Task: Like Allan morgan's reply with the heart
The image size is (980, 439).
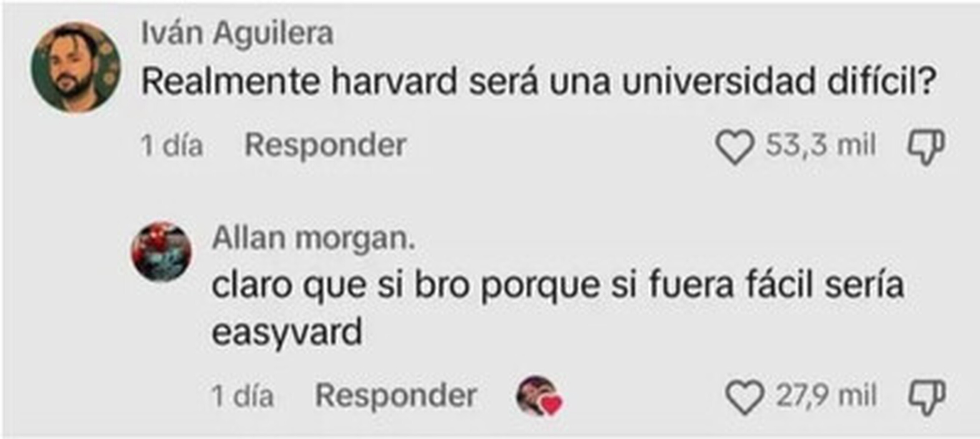Action: click(745, 397)
